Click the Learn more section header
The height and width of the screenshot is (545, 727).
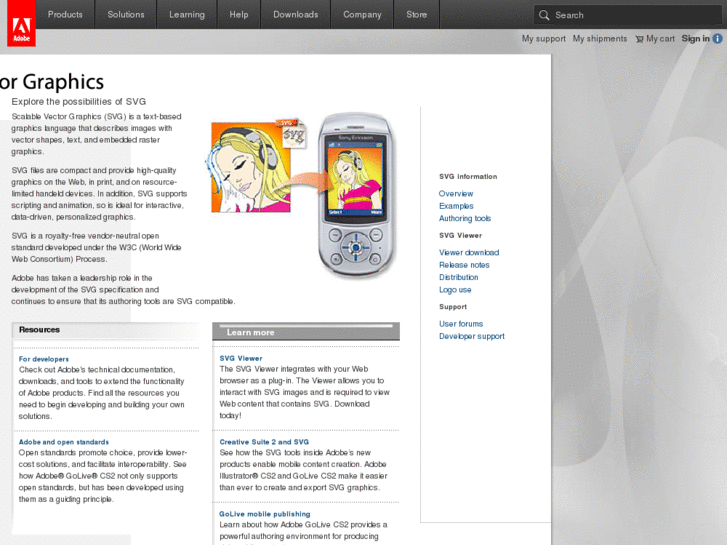pyautogui.click(x=306, y=332)
